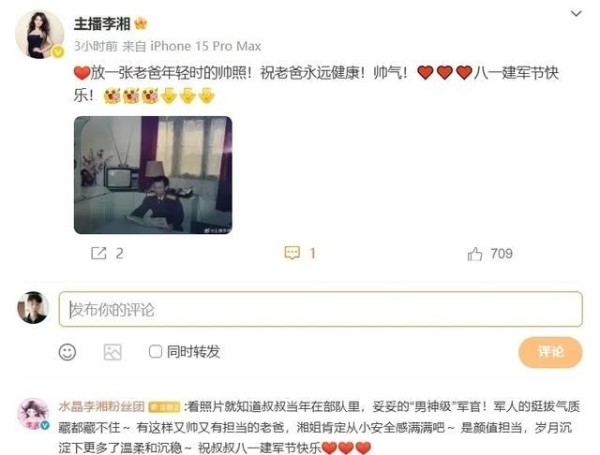Like the post with thumbs-up icon
This screenshot has height=455, width=600.
coord(475,254)
